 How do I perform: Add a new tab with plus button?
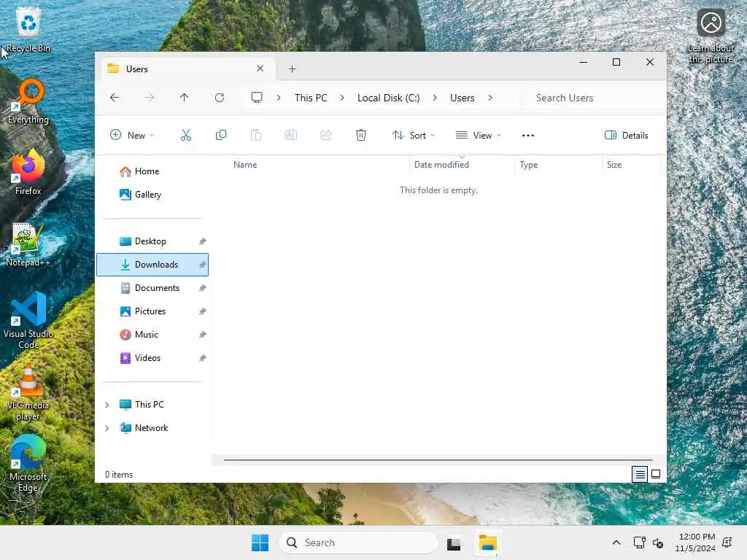pos(293,69)
